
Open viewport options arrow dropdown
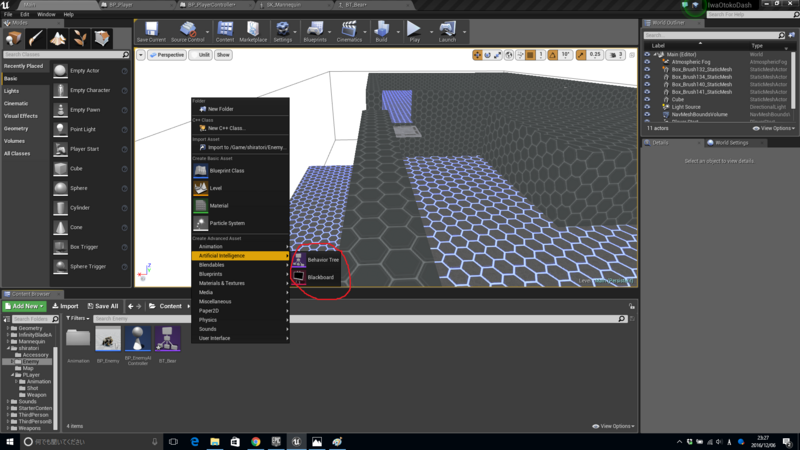click(141, 55)
